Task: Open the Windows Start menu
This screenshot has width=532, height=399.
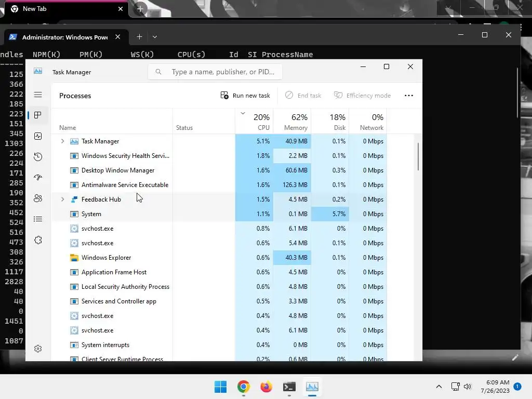Action: 220,387
